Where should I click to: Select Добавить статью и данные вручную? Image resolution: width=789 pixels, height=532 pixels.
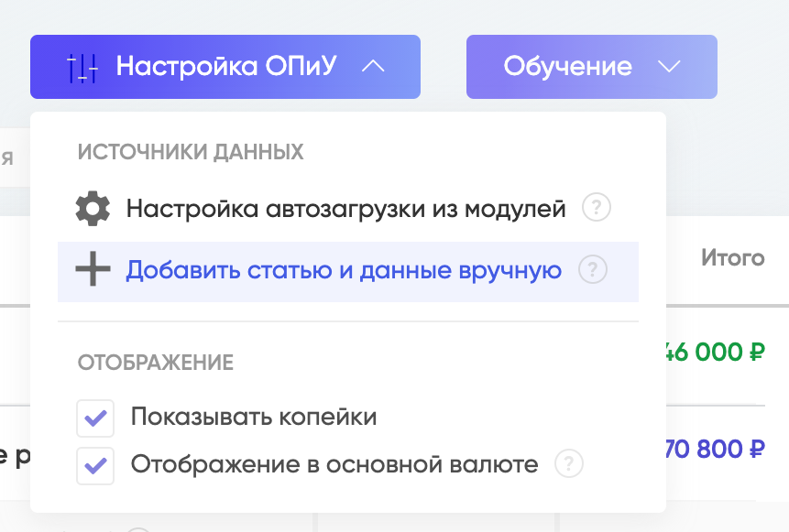click(348, 272)
